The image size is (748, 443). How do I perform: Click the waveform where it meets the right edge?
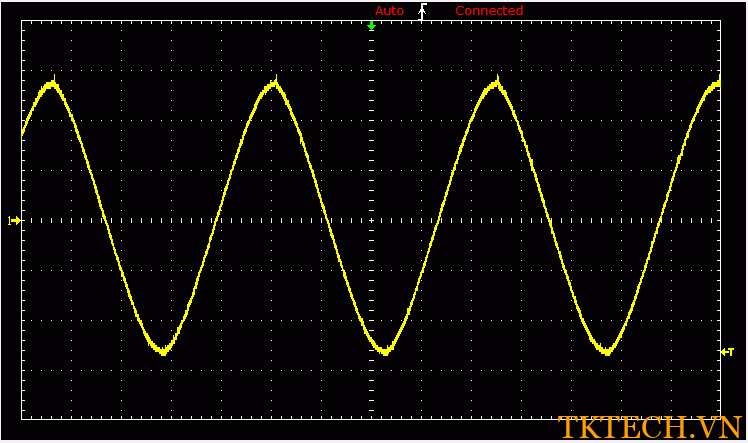[x=717, y=85]
